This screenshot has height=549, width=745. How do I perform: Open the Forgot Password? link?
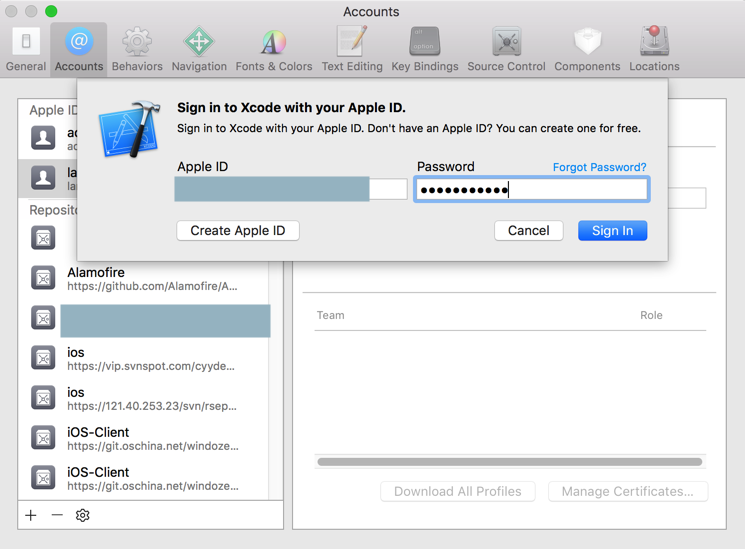(x=599, y=167)
